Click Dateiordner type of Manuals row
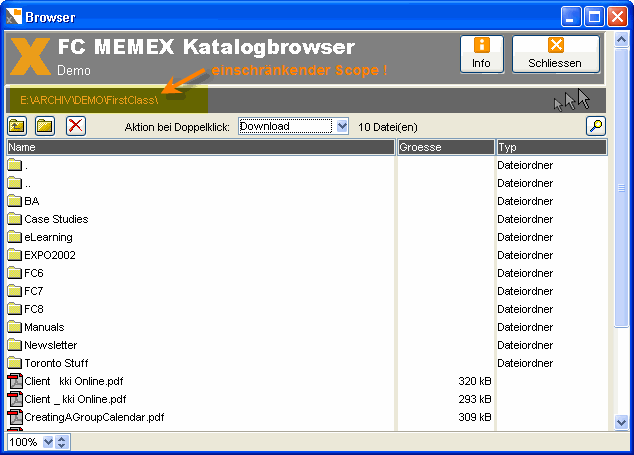This screenshot has height=455, width=634. pyautogui.click(x=525, y=327)
